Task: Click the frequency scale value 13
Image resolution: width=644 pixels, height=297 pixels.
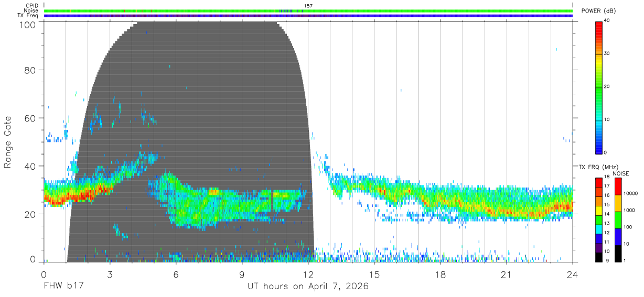Action: 608,223
